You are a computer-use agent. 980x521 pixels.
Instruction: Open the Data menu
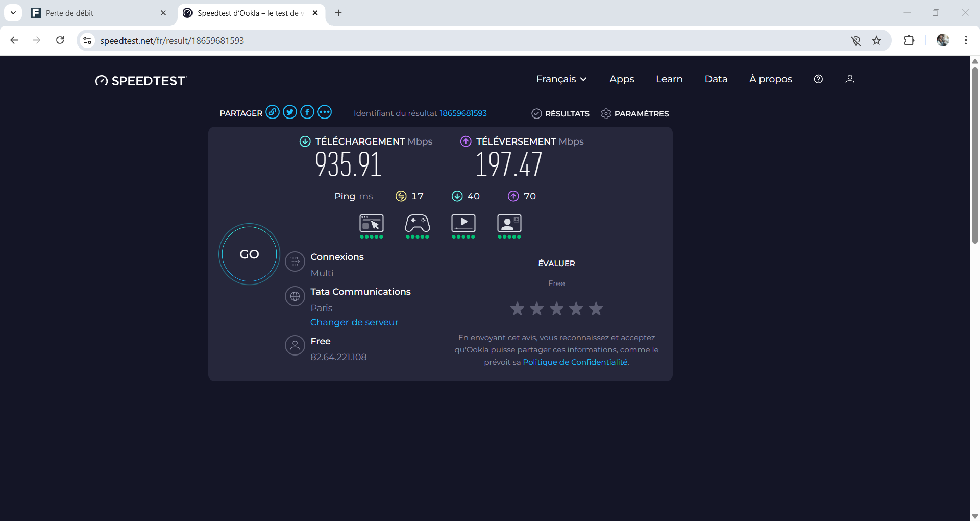716,79
